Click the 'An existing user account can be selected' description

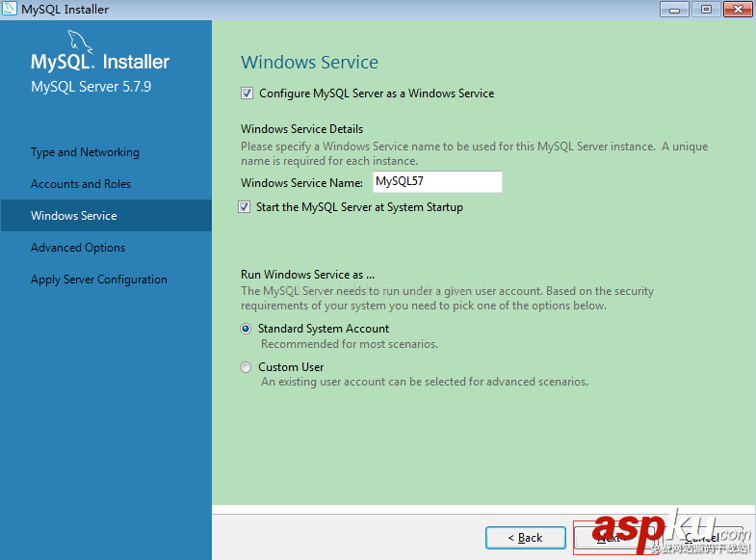[425, 382]
